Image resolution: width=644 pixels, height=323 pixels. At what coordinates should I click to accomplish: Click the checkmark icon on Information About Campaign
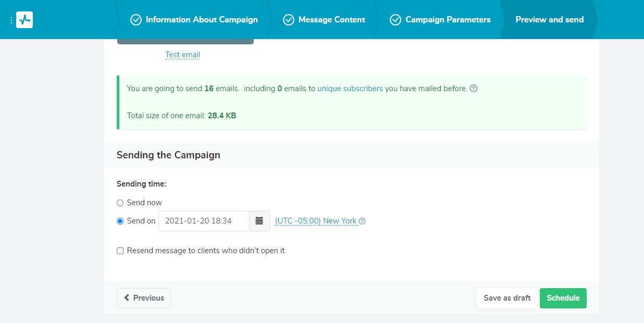tap(135, 19)
